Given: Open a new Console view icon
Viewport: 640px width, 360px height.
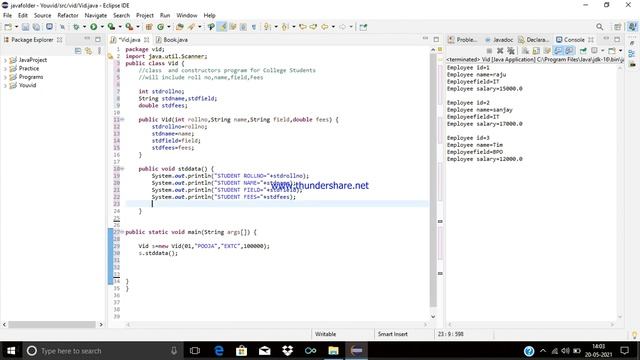Looking at the screenshot, I should [x=612, y=51].
